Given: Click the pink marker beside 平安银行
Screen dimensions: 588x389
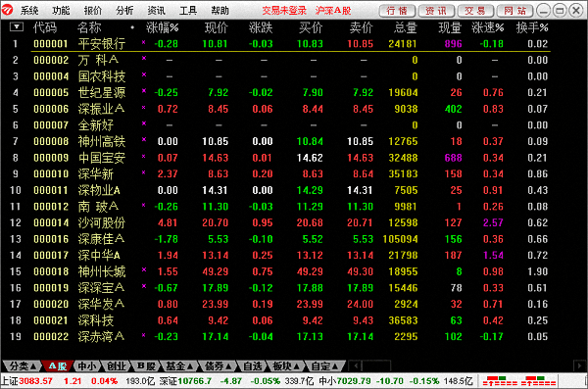Looking at the screenshot, I should pos(143,42).
